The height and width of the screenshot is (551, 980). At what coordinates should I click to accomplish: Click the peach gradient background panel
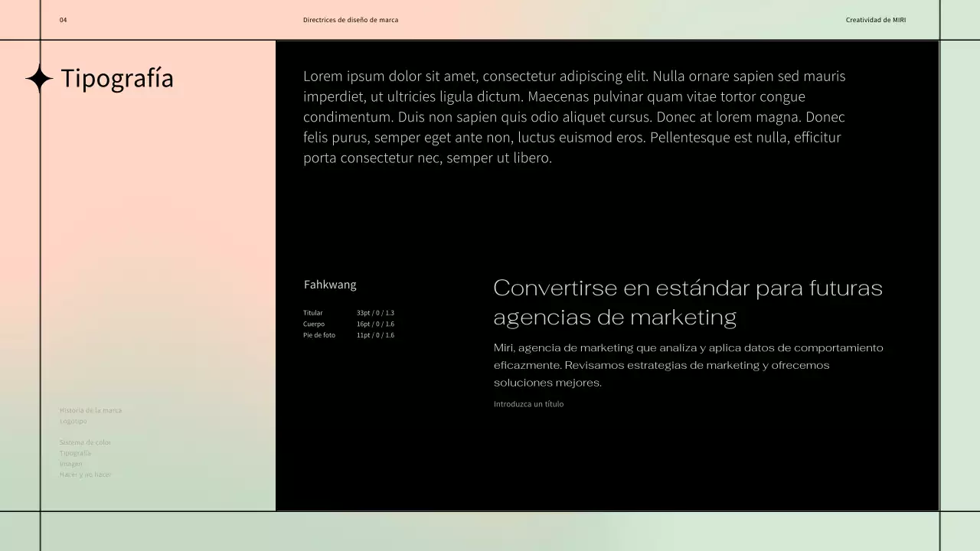click(153, 230)
